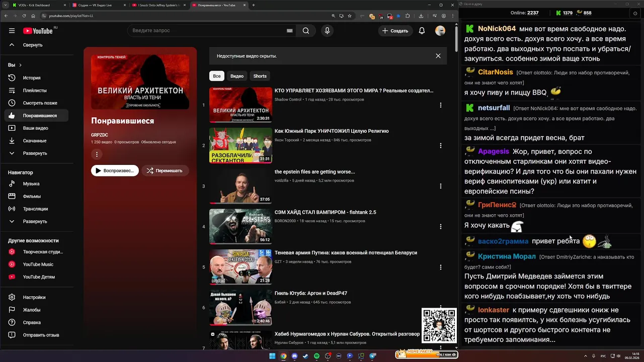Image resolution: width=644 pixels, height=362 pixels.
Task: Switch to Студия — VK Видео Live tab
Action: [98, 5]
